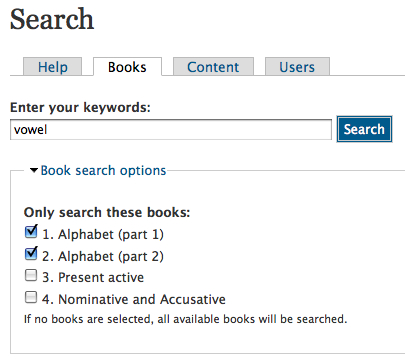Collapse Book search options triangle arrow

tap(34, 170)
